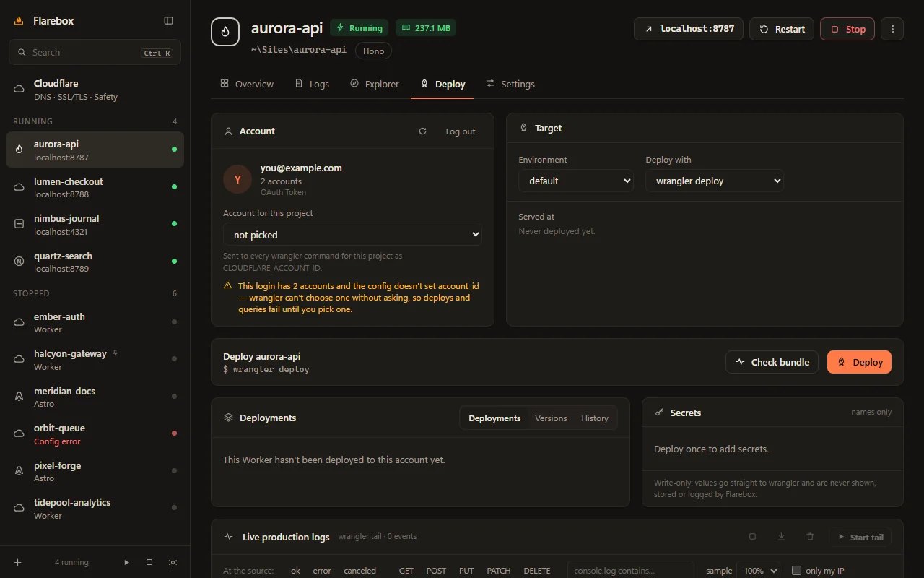Toggle the theme with the sun icon

(172, 562)
